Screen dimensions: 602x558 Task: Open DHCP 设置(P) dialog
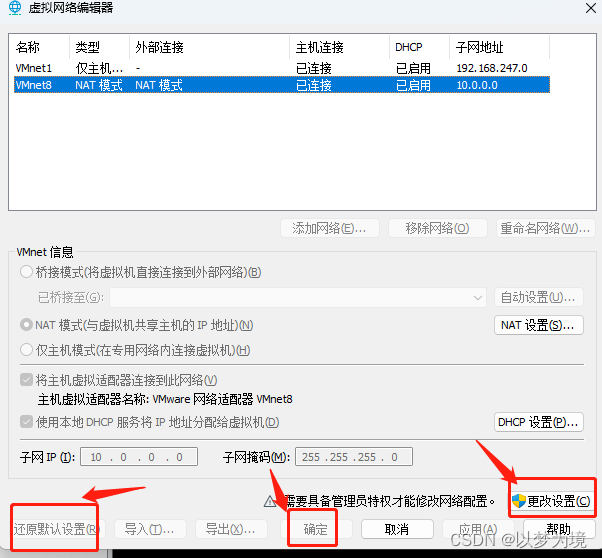click(539, 422)
